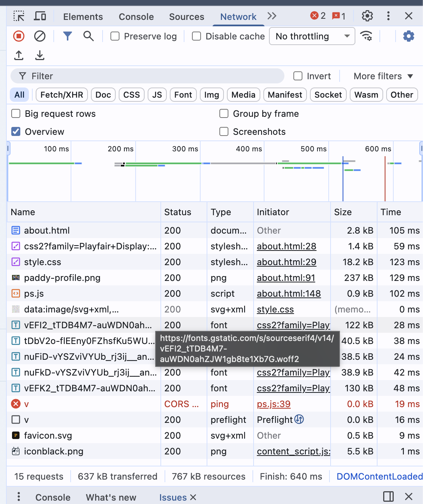Open the about.html:28 initiator link
The image size is (423, 504).
point(286,246)
